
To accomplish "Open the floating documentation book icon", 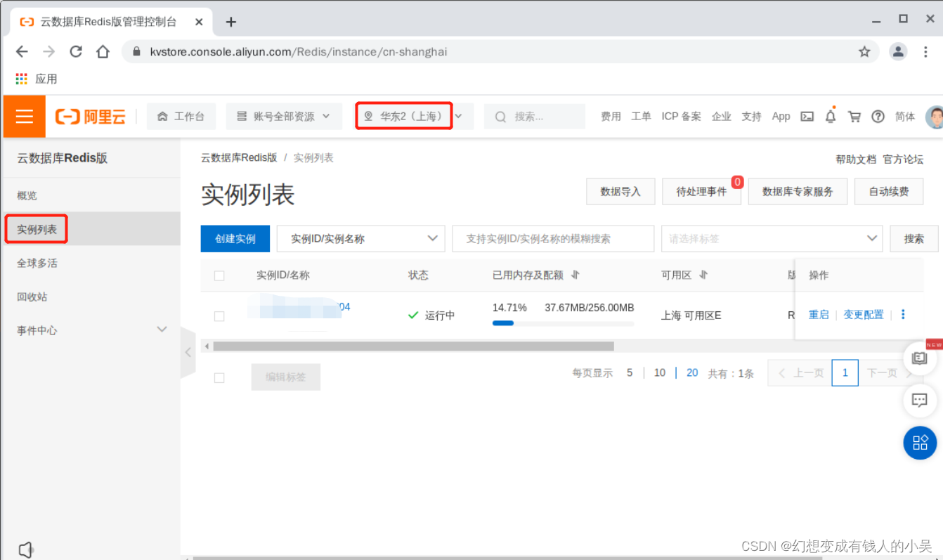I will [x=919, y=358].
